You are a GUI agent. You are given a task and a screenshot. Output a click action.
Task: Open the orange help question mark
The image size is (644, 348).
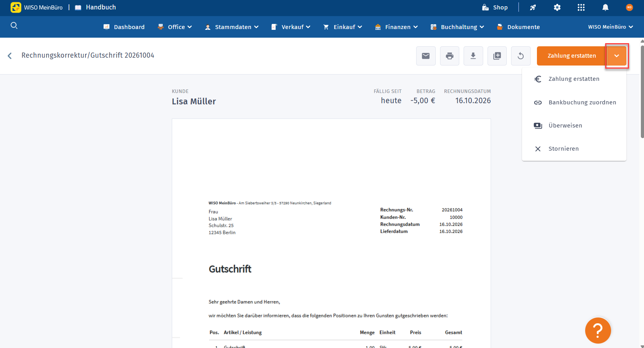click(598, 330)
